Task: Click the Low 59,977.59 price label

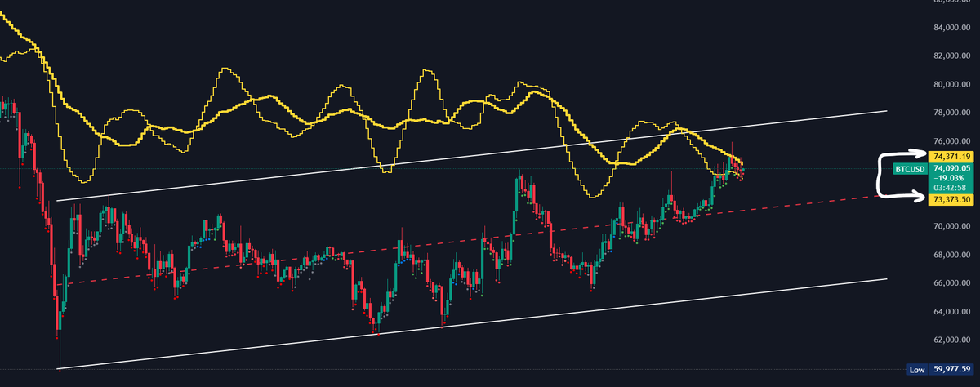Action: pyautogui.click(x=940, y=370)
